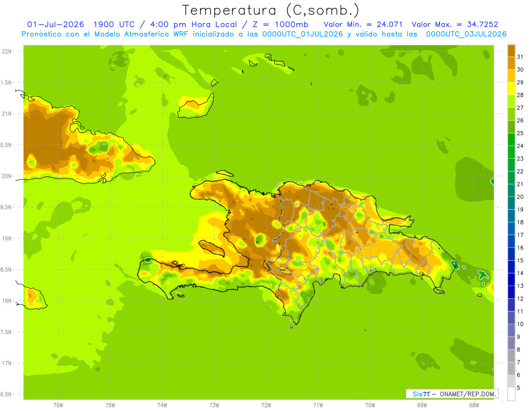Click the title 'Temperatura (C,somb.)'
Viewport: 532px width, 411px height.
270,10
